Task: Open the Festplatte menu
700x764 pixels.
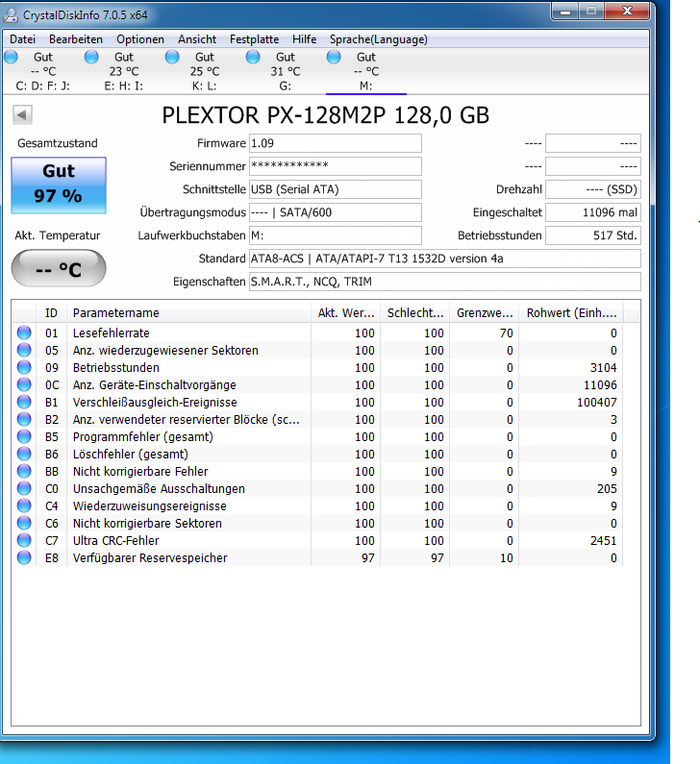Action: click(x=254, y=39)
